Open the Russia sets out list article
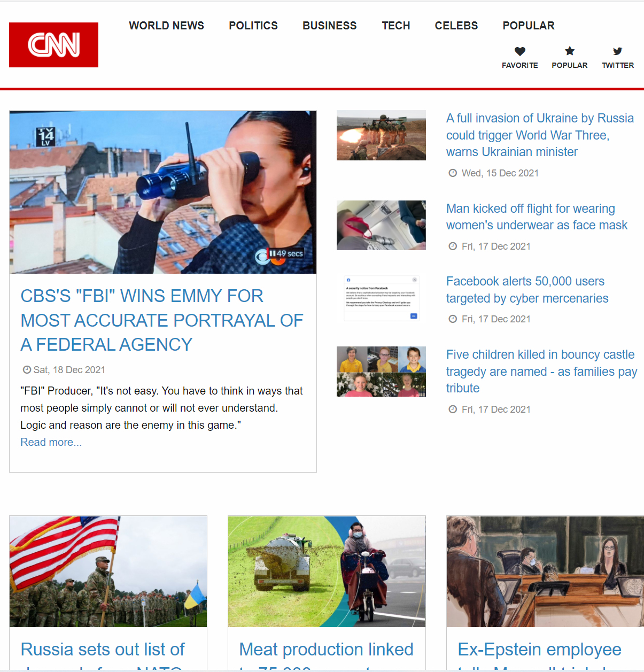This screenshot has height=672, width=644. point(103,656)
